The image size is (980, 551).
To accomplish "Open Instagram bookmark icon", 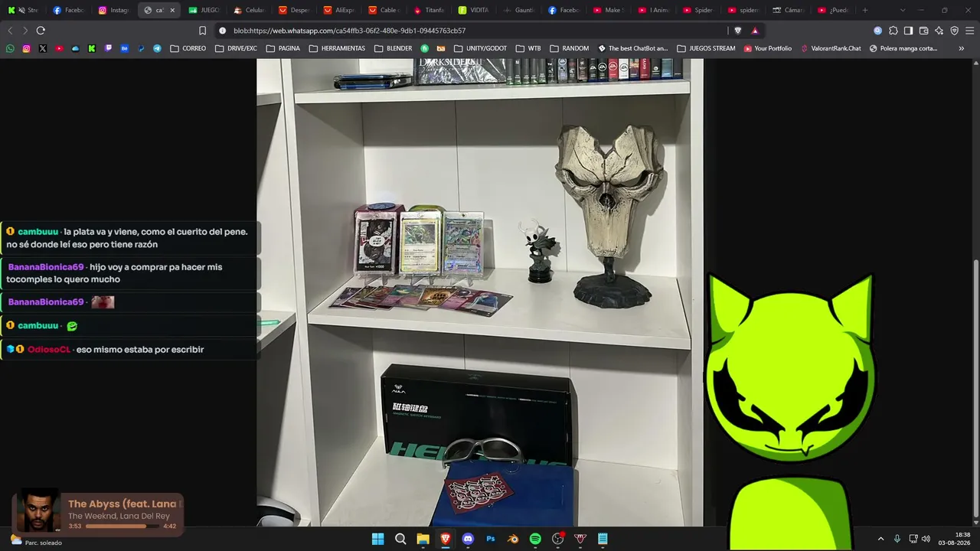I will pos(26,48).
